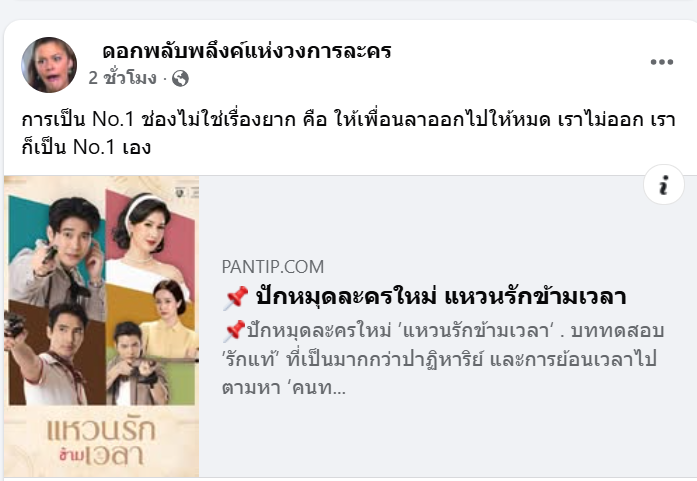This screenshot has width=697, height=481.
Task: Click the post caption about being No.1
Action: pyautogui.click(x=348, y=133)
